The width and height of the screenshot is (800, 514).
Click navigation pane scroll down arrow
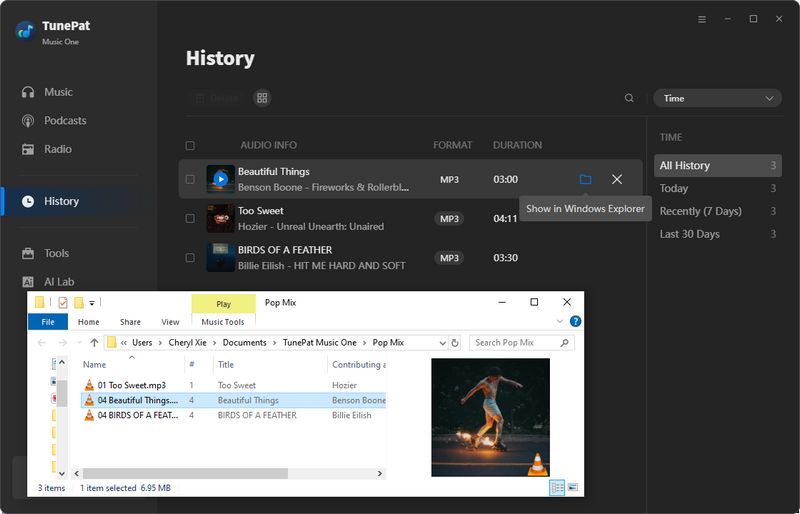point(62,474)
